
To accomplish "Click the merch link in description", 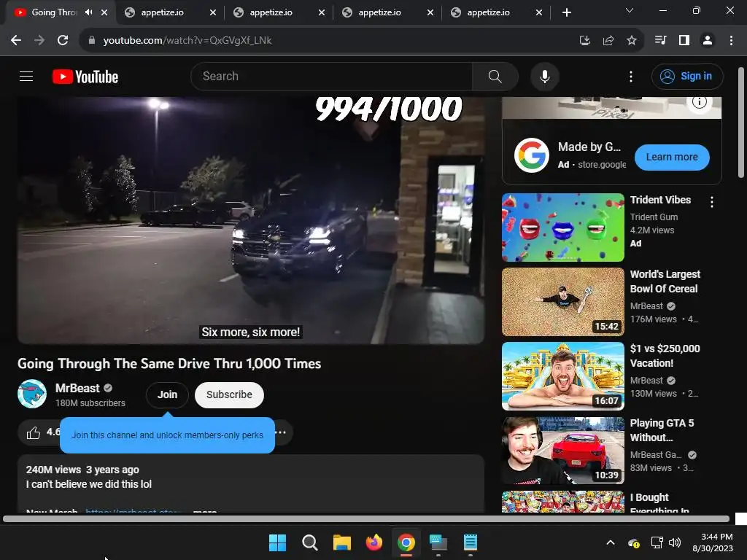I will (133, 511).
